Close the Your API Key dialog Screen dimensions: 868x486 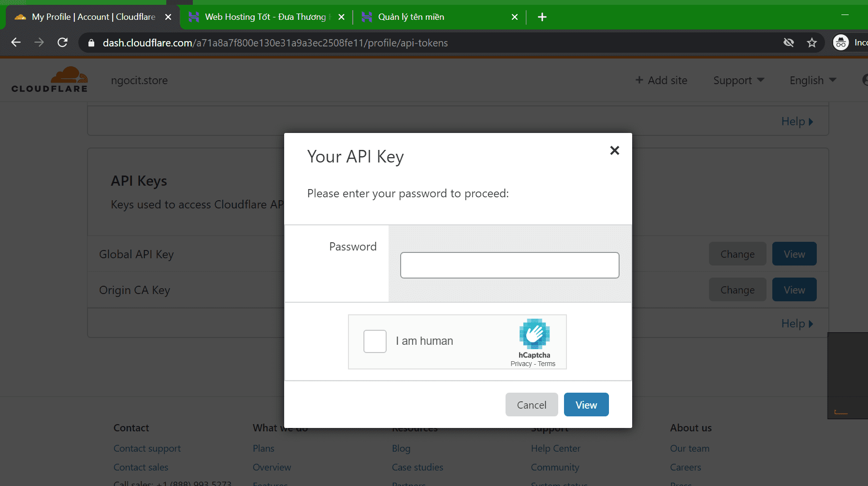(614, 150)
